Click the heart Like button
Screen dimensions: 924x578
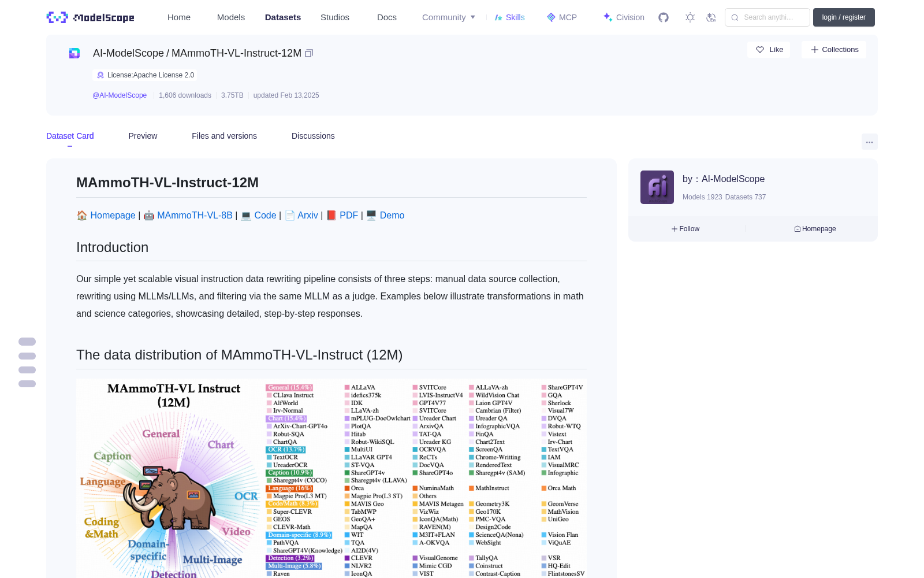tap(769, 50)
